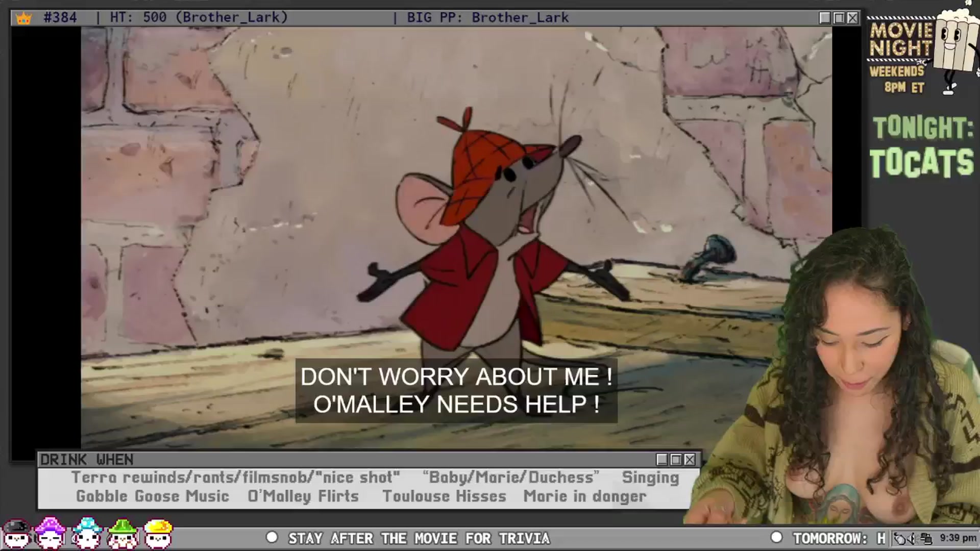Click the Singing drink rule
This screenshot has height=551, width=980.
(650, 479)
